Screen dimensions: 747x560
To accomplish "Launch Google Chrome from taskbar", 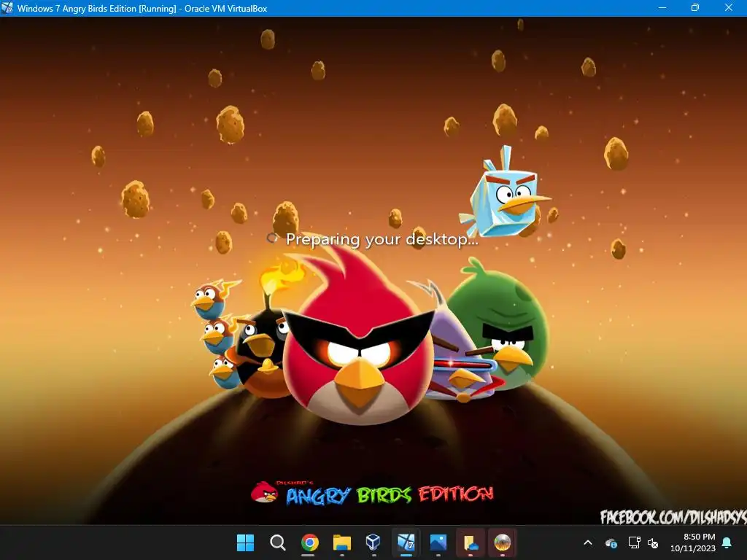I will (x=309, y=542).
